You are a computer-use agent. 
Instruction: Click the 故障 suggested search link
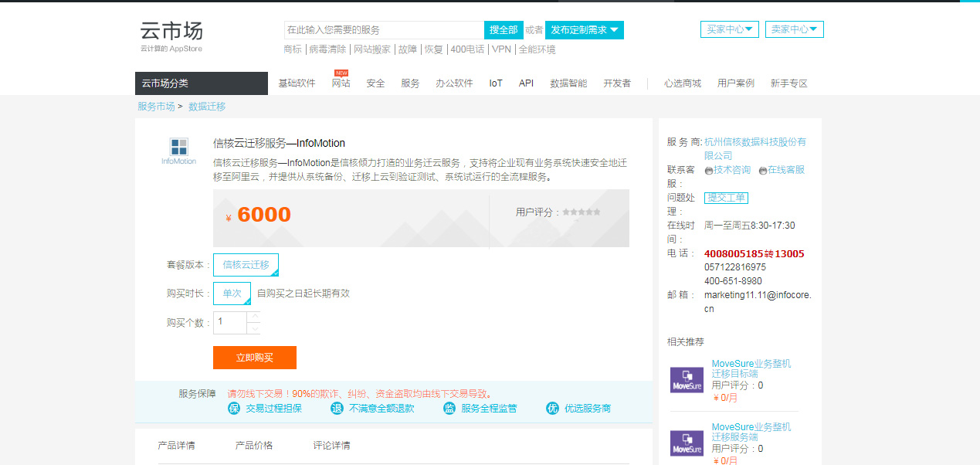(407, 49)
